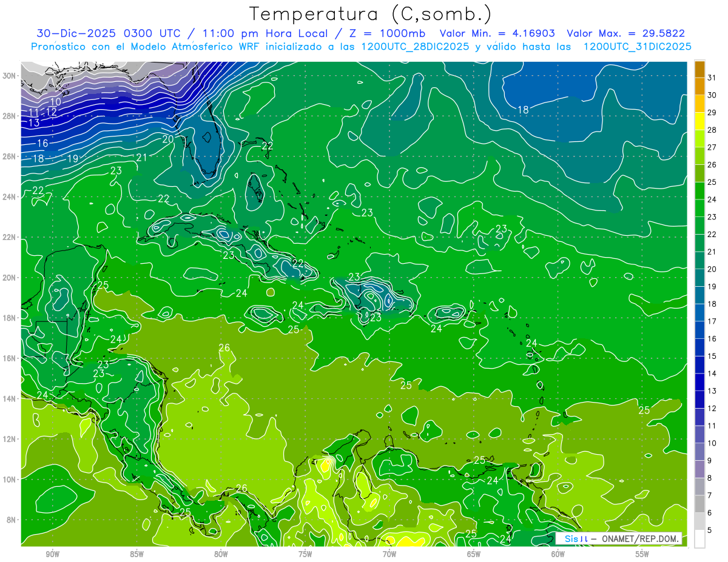Click the "18N" latitude axis label
Image resolution: width=728 pixels, height=562 pixels.
coord(9,318)
